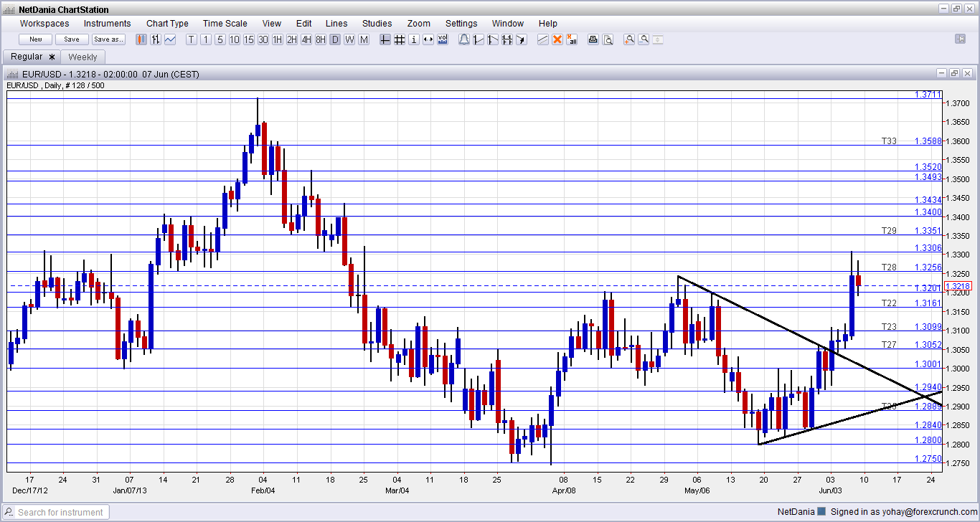The height and width of the screenshot is (522, 980).
Task: Click the zoom in magnifier icon
Action: [628, 39]
